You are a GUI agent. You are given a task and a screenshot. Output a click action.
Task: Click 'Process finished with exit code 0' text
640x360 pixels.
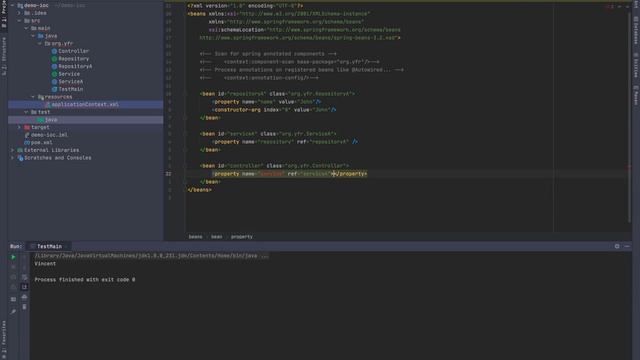click(84, 280)
